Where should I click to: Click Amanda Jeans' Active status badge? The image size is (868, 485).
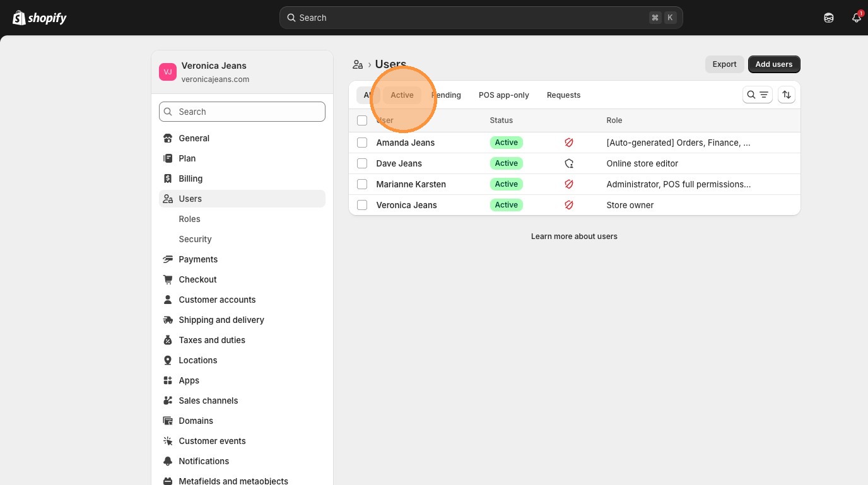(x=507, y=143)
